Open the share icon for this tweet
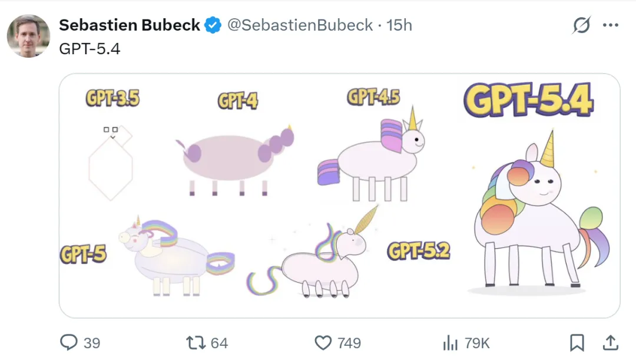 (611, 343)
